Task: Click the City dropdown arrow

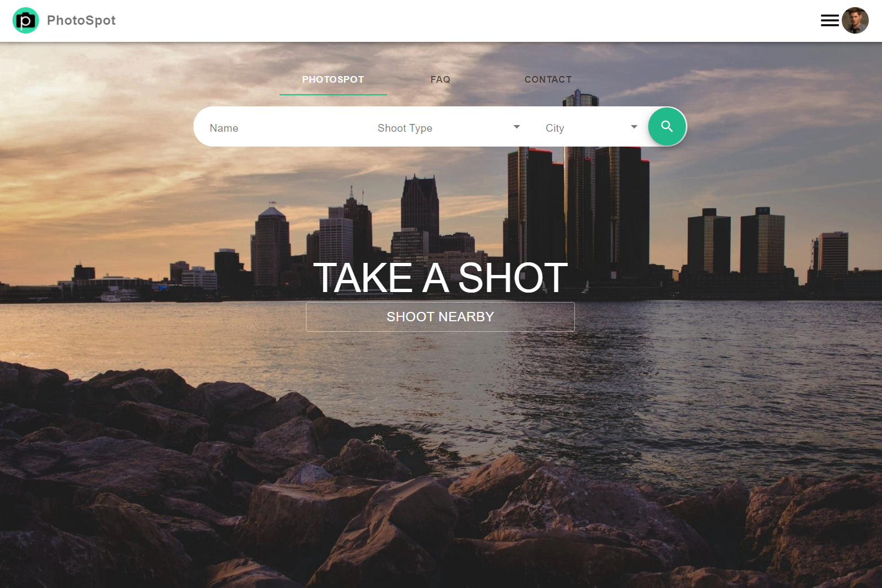Action: 634,127
